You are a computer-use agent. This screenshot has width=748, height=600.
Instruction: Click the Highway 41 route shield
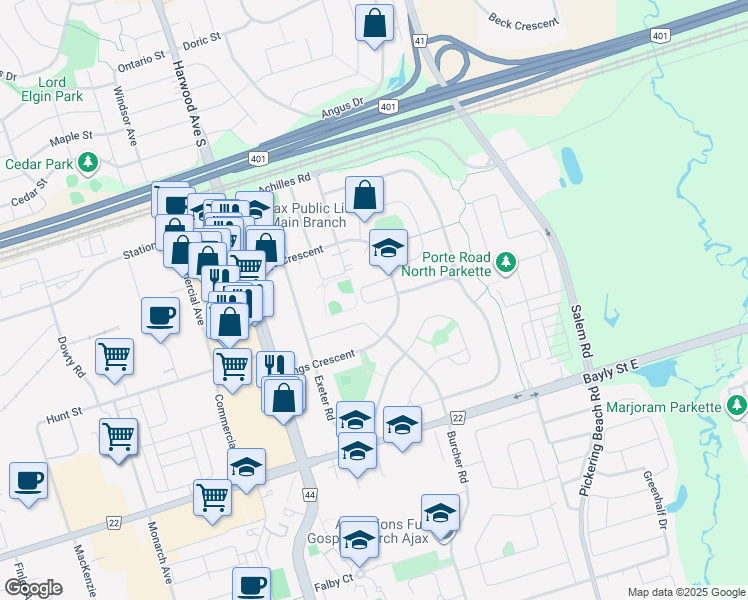[420, 40]
